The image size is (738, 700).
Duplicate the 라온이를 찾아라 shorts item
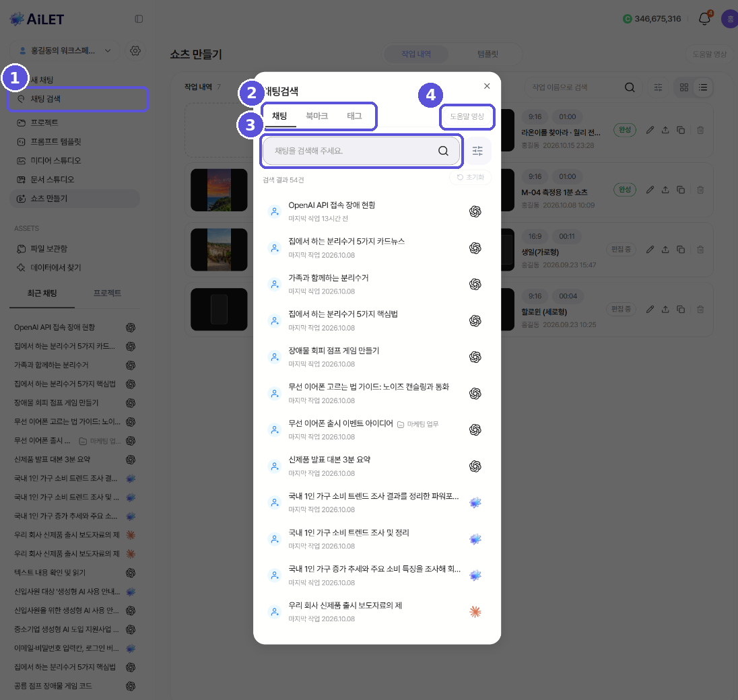(x=681, y=130)
